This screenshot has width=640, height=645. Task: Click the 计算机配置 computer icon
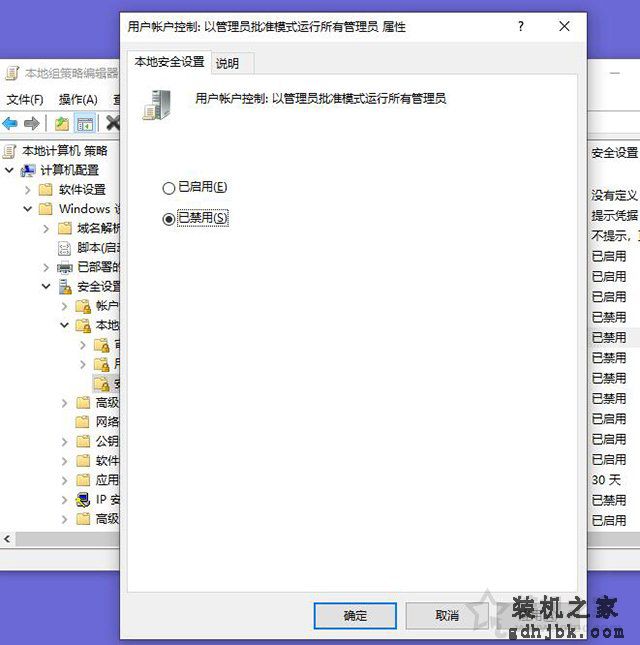[x=28, y=170]
